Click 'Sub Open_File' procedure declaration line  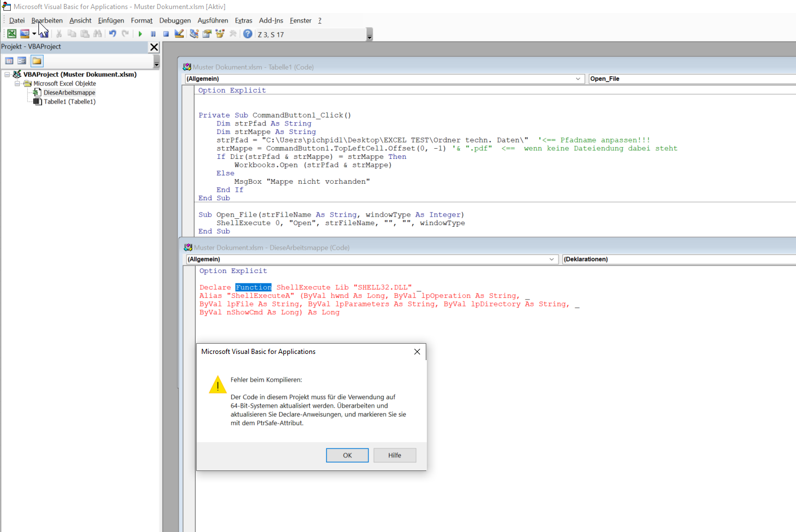pos(331,215)
